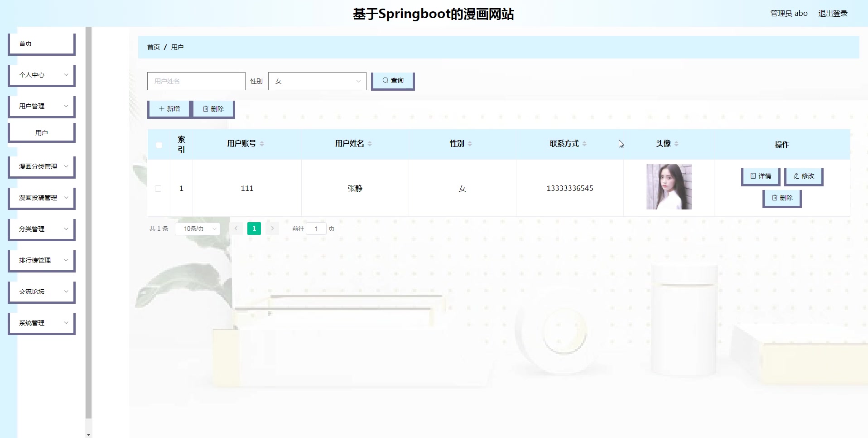Screen dimensions: 868x438
Task: Click 张静's avatar thumbnail in the table
Action: click(x=669, y=187)
